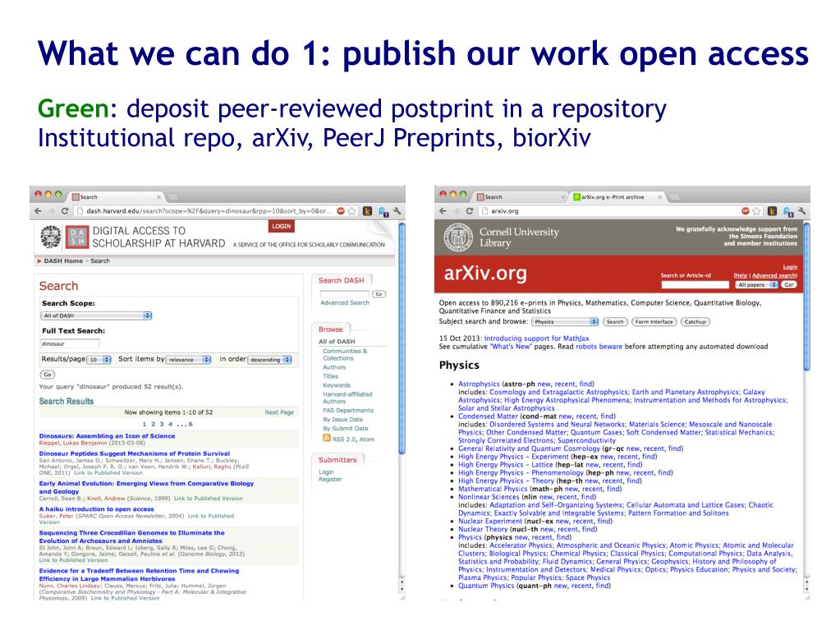Click the LOGIN button on DASH page
Image resolution: width=840 pixels, height=630 pixels.
pos(282,226)
